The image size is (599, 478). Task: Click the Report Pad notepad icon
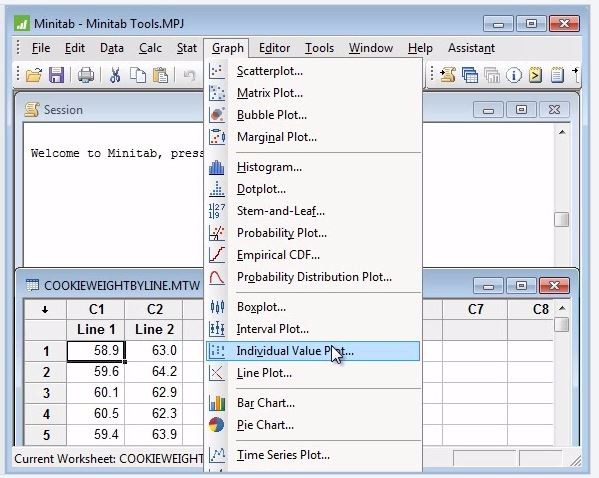(x=557, y=75)
